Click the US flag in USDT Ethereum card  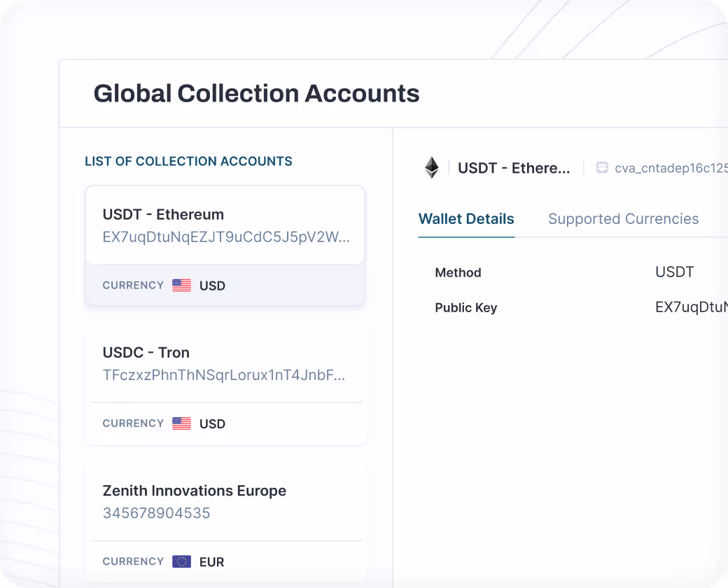coord(181,285)
